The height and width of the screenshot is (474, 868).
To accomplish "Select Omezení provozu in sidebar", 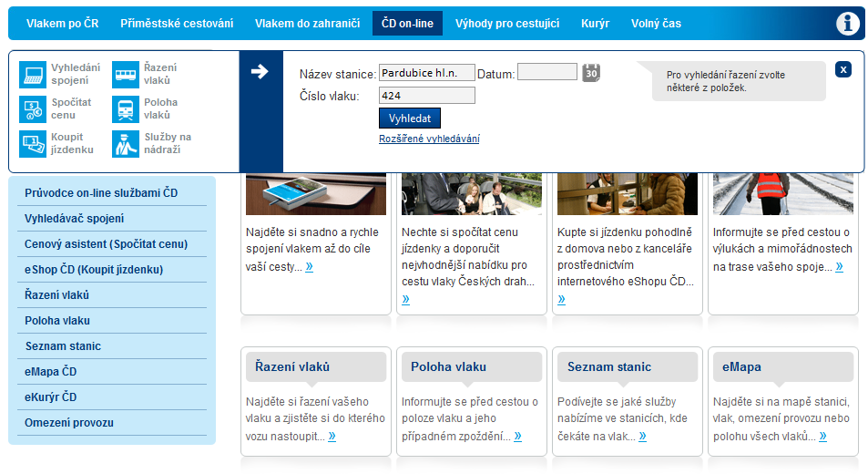I will pyautogui.click(x=69, y=423).
